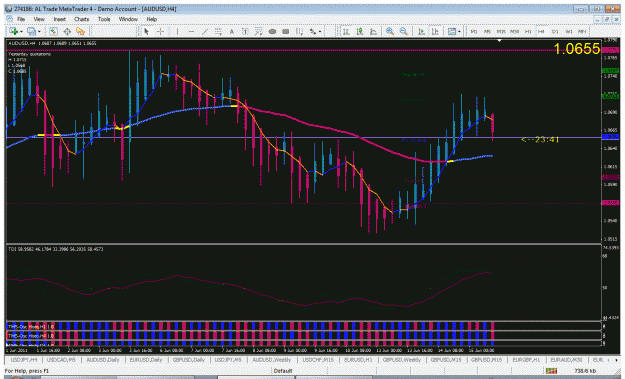Screen dimensions: 625x379
Task: Click the left tab scroll arrow
Action: tap(609, 360)
